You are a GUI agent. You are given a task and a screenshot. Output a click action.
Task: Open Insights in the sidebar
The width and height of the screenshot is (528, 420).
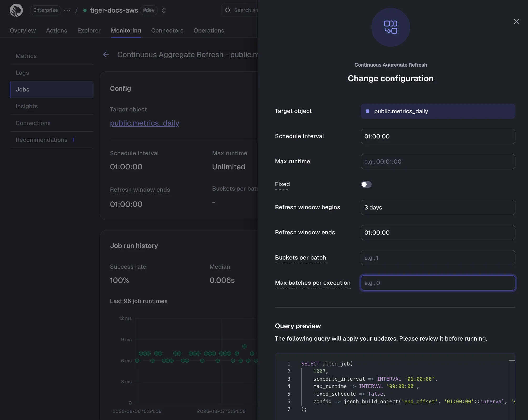point(52,106)
